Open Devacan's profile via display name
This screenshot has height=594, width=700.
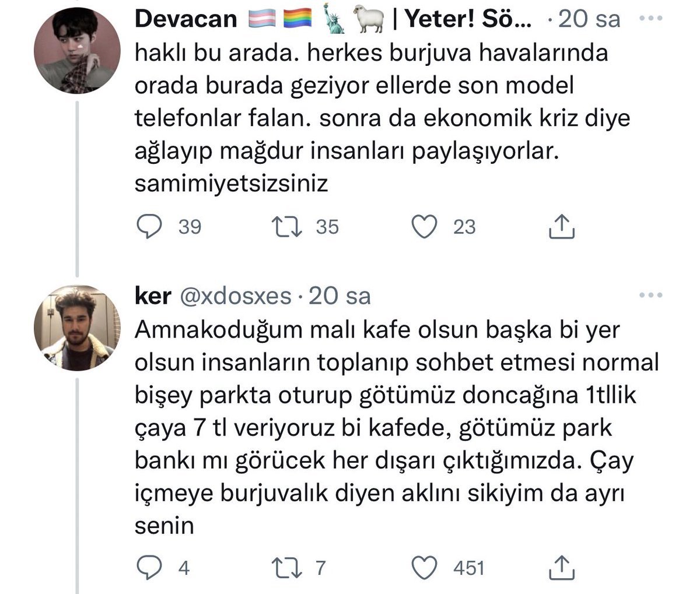pyautogui.click(x=185, y=20)
